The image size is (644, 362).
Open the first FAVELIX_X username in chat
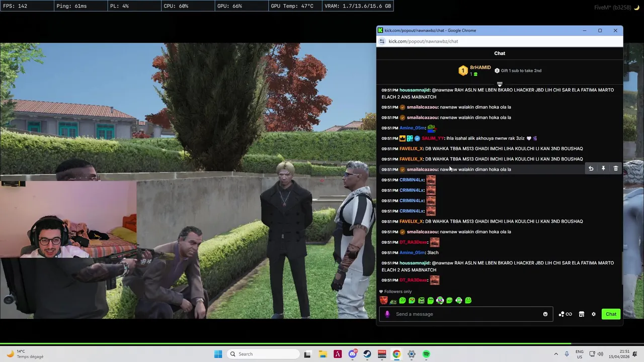tap(411, 149)
